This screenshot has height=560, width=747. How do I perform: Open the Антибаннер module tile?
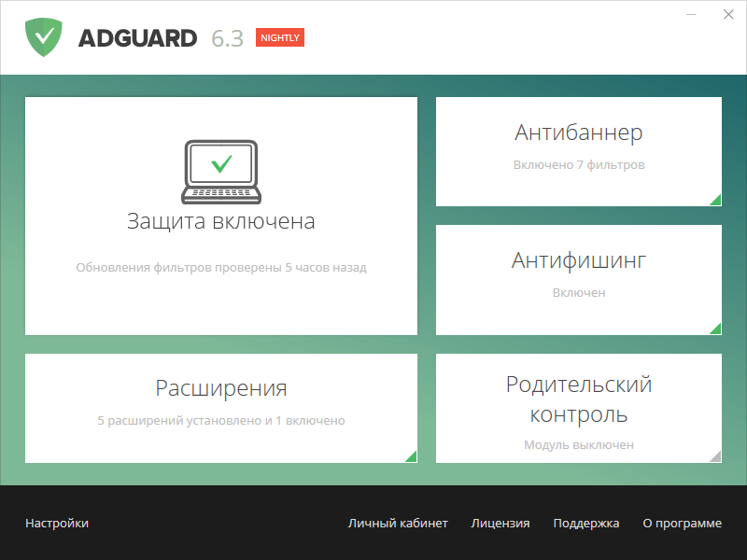578,149
